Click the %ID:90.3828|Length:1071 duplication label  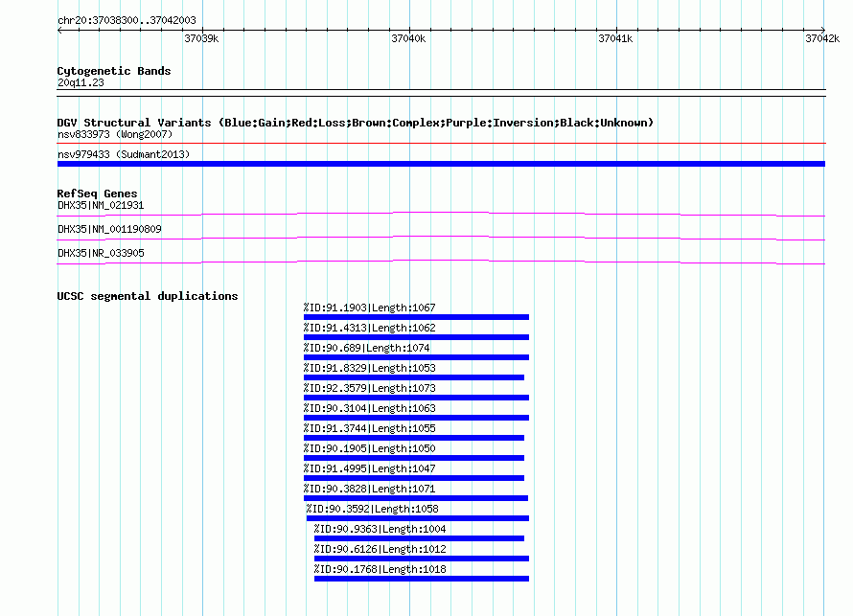click(369, 489)
